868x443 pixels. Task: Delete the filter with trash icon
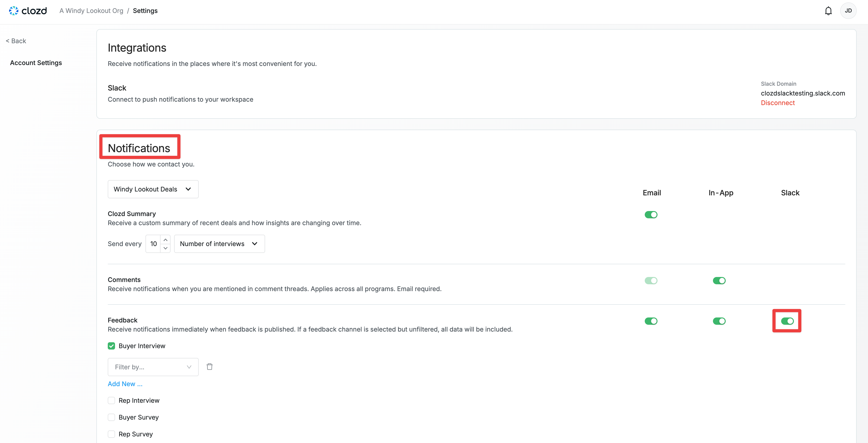pos(210,366)
